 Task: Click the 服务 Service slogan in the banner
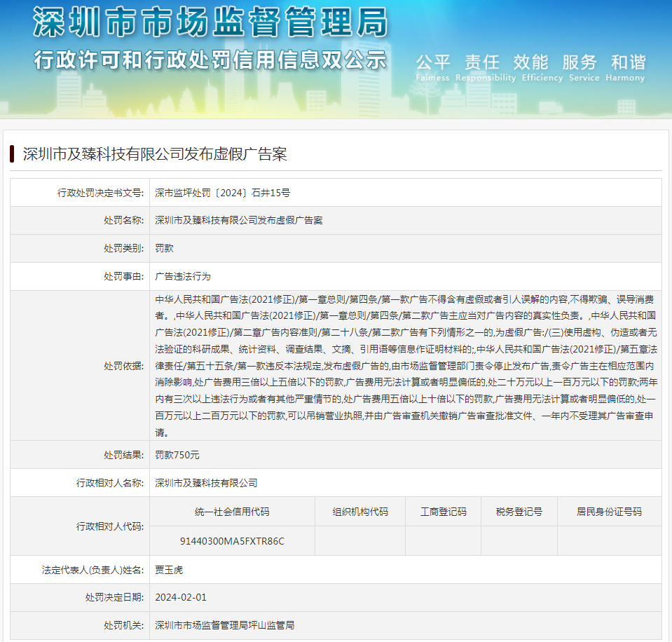click(580, 68)
